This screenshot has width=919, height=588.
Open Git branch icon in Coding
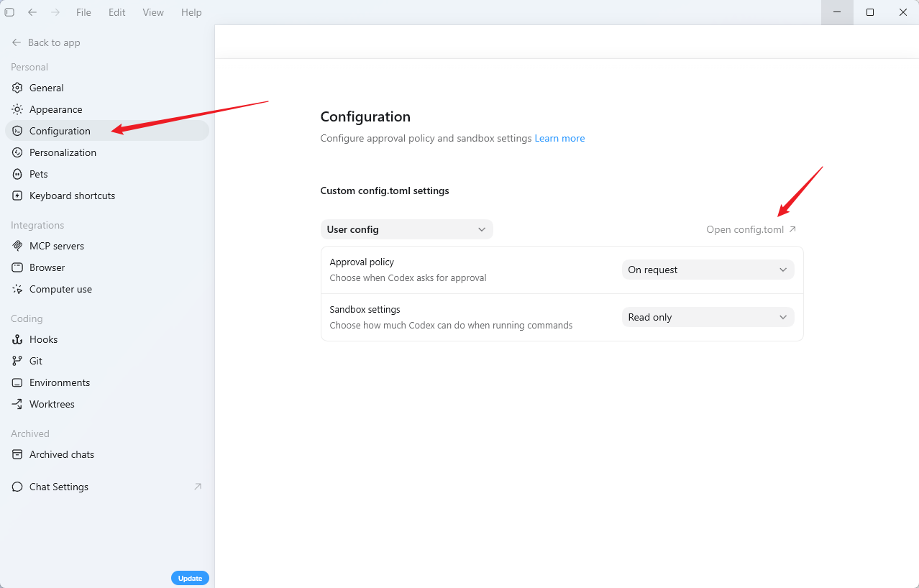click(x=17, y=361)
